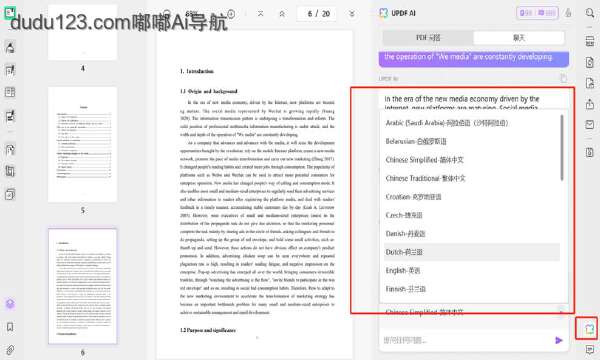Image resolution: width=600 pixels, height=360 pixels.
Task: Open page 5 thumbnail
Action: (x=83, y=145)
